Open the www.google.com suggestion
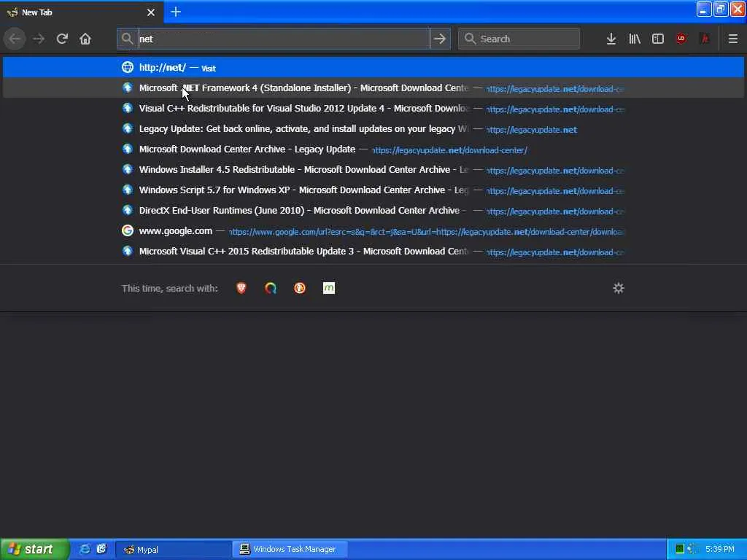Viewport: 747px width, 560px height. [x=373, y=230]
